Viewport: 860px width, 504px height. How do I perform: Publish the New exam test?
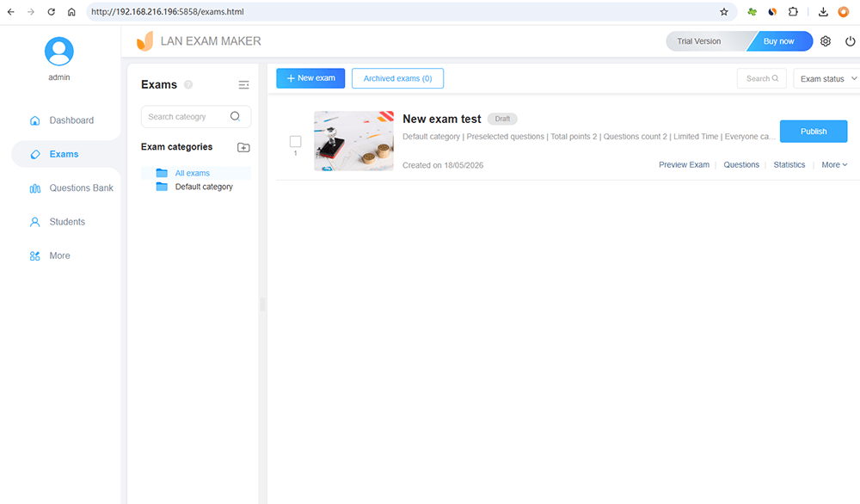814,132
